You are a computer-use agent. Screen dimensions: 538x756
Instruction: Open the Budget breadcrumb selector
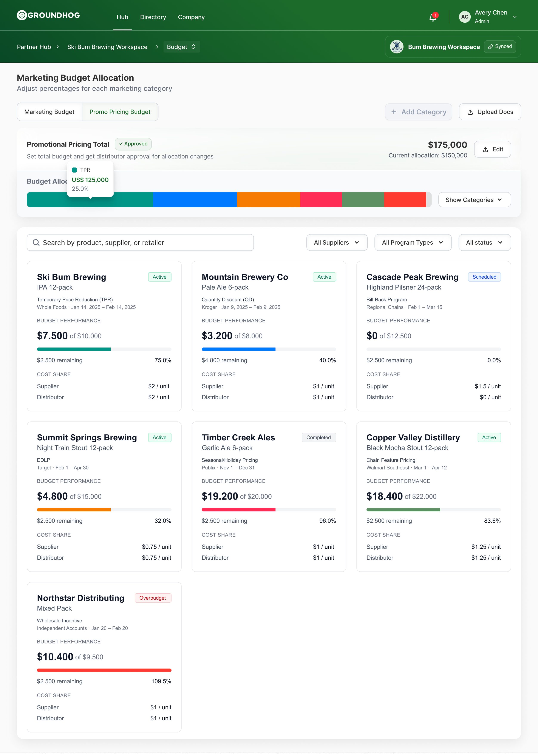181,47
